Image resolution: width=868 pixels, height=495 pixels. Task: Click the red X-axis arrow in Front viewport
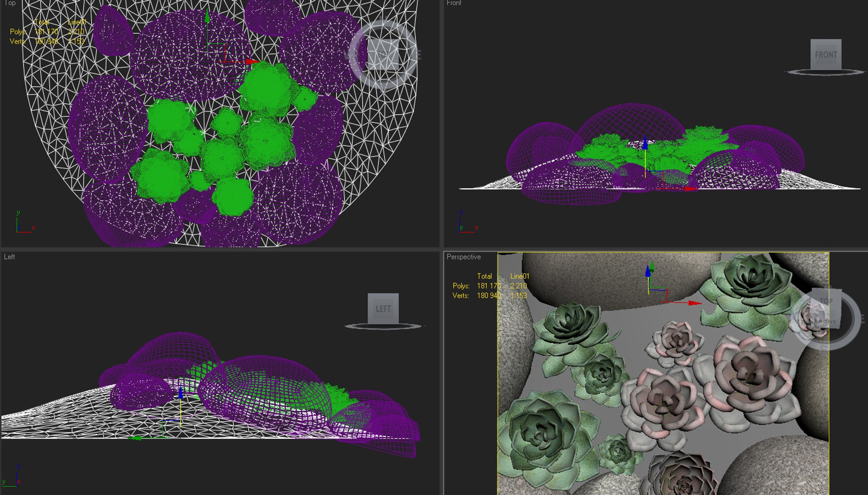pos(691,188)
